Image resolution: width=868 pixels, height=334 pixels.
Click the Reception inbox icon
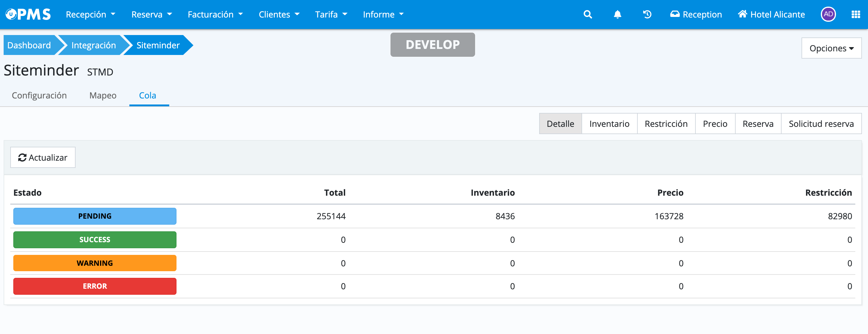click(x=675, y=14)
